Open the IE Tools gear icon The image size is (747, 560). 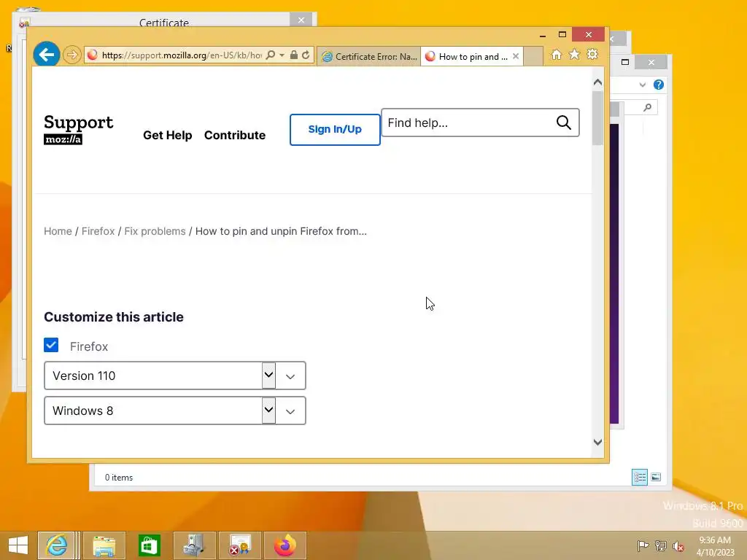point(592,55)
